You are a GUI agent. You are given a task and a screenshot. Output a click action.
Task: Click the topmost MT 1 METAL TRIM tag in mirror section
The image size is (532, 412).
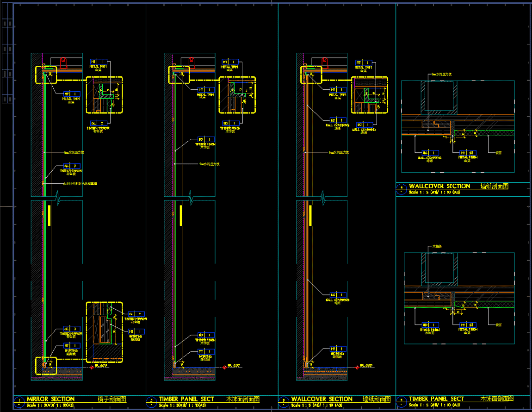[x=99, y=62]
